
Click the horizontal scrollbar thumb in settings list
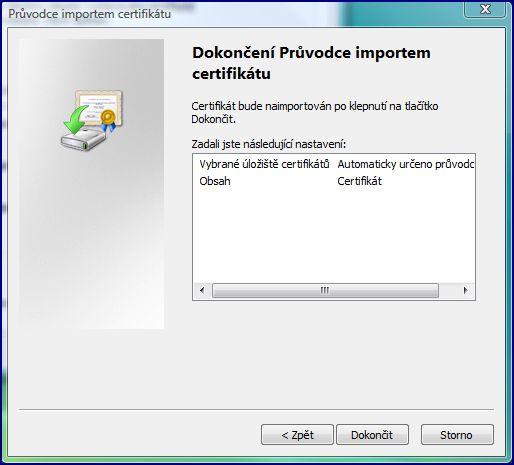325,290
